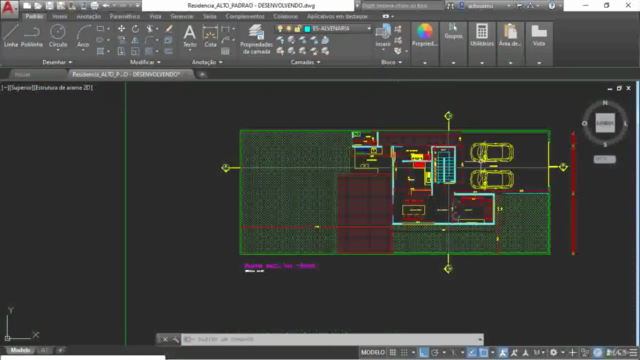This screenshot has height=360, width=640.
Task: Click the keyword search box in title bar
Action: tap(402, 6)
